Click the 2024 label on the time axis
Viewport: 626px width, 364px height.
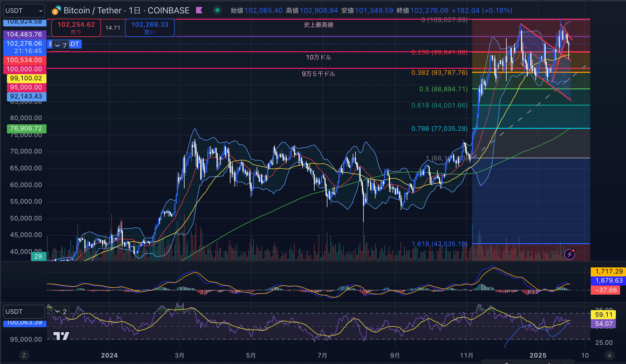[x=109, y=355]
